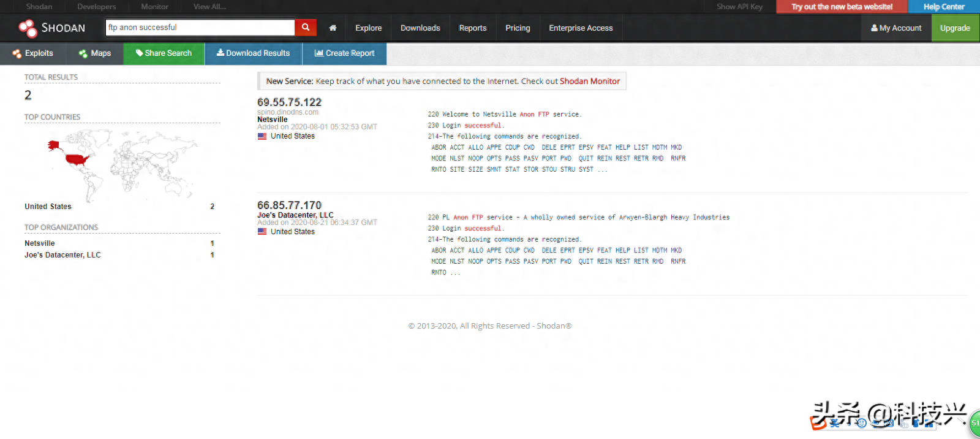Open My Account menu

[896, 28]
